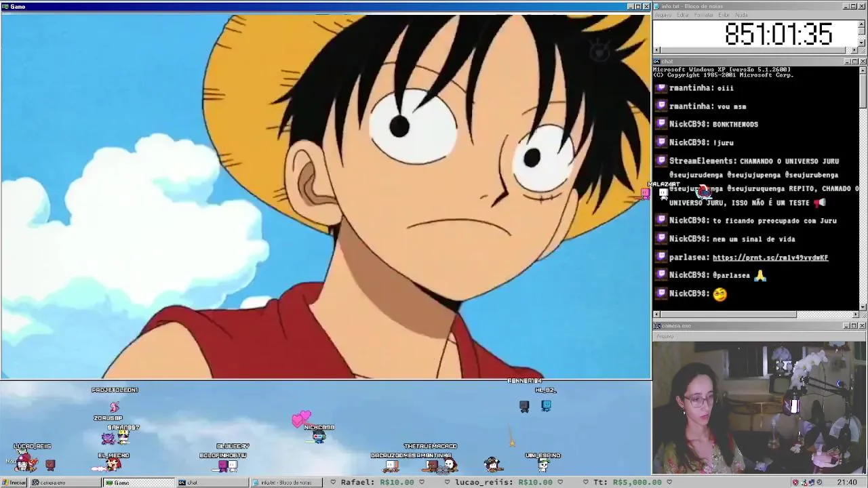Viewport: 868px width, 488px height.
Task: Click 'Rafael: R$10.00' in the ticker
Action: point(377,482)
